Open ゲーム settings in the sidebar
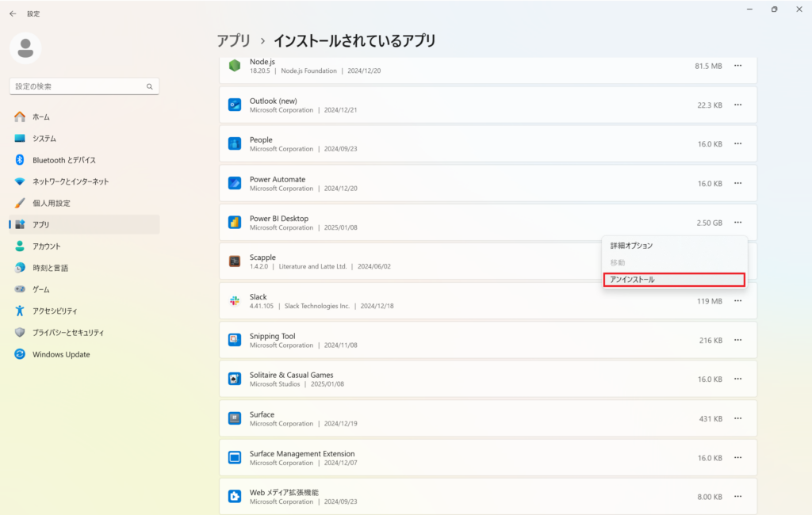Screen dimensions: 812x515 click(84, 289)
